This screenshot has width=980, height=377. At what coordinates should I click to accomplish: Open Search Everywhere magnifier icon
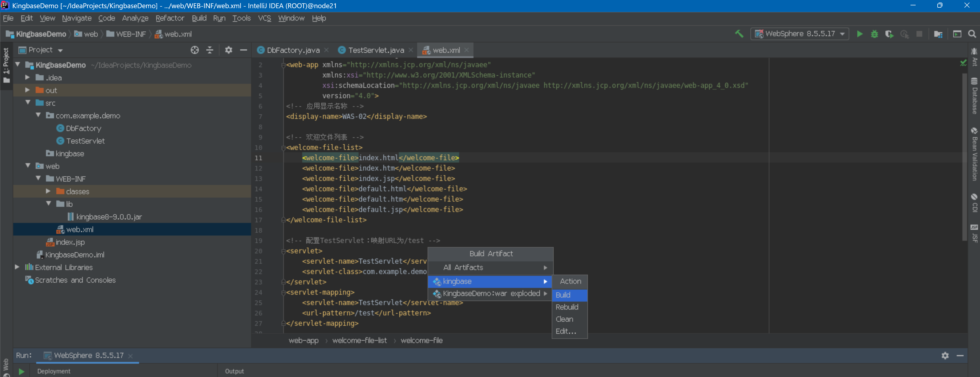[x=972, y=34]
